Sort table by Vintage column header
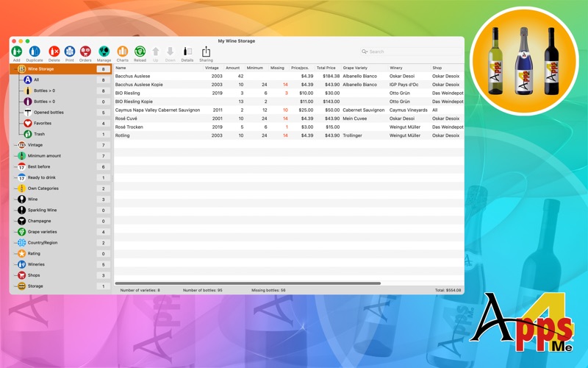Image resolution: width=588 pixels, height=368 pixels. tap(212, 68)
